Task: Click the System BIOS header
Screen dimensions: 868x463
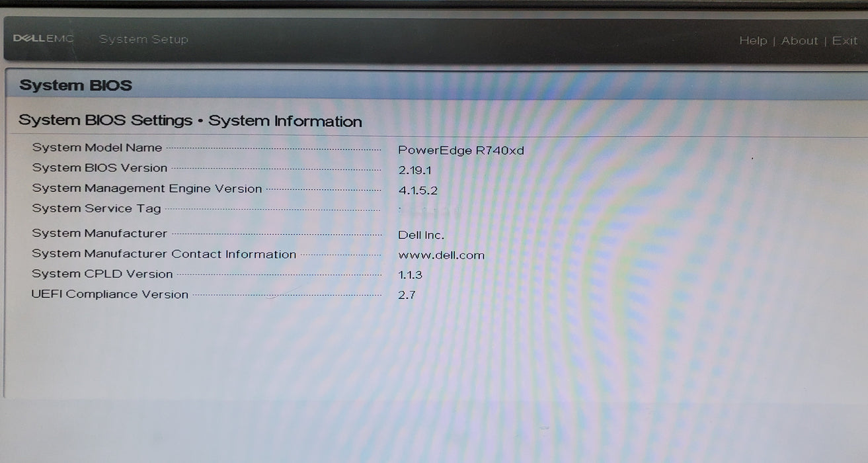Action: point(75,85)
